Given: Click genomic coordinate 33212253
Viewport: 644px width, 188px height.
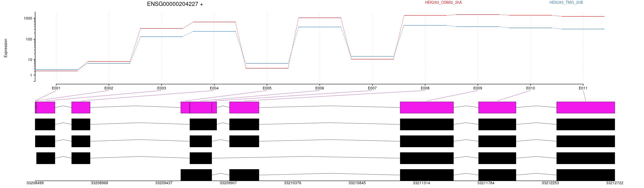Looking at the screenshot, I should coord(550,183).
